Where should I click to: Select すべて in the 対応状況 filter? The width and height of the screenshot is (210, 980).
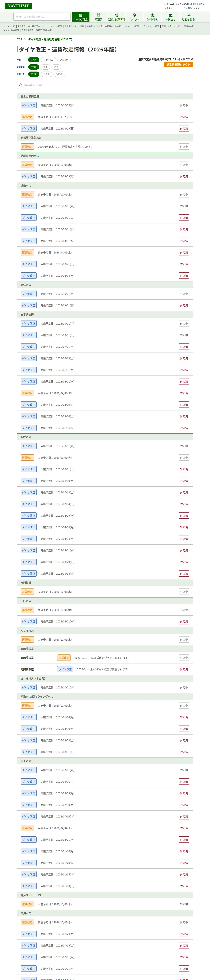[34, 74]
